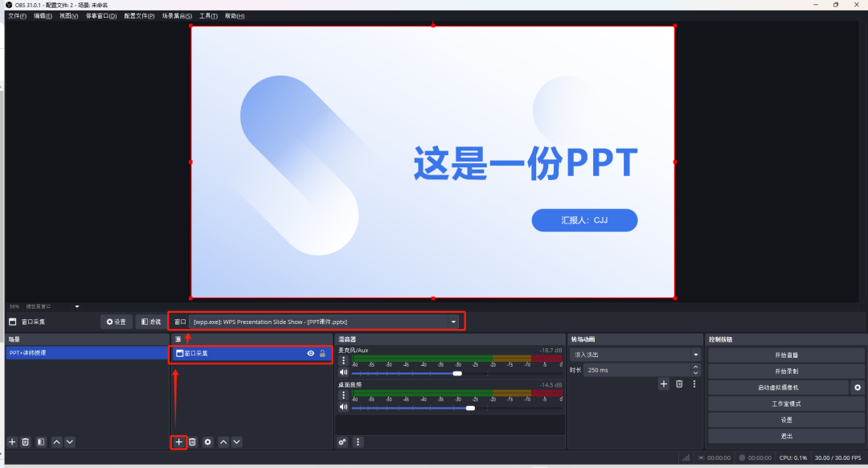This screenshot has height=468, width=868.
Task: Click the plus icon in the 转场动画 panel
Action: 663,384
